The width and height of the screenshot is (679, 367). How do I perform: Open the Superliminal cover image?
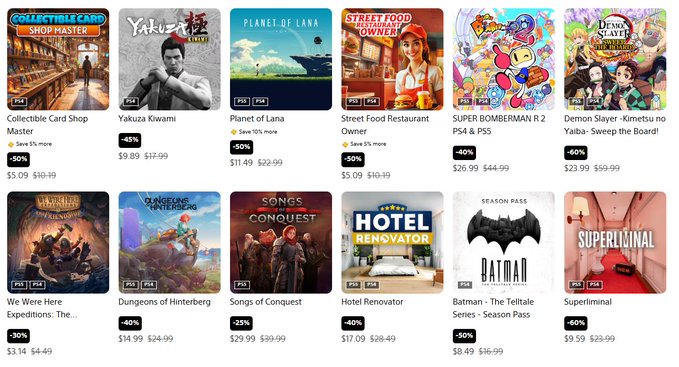pyautogui.click(x=615, y=242)
